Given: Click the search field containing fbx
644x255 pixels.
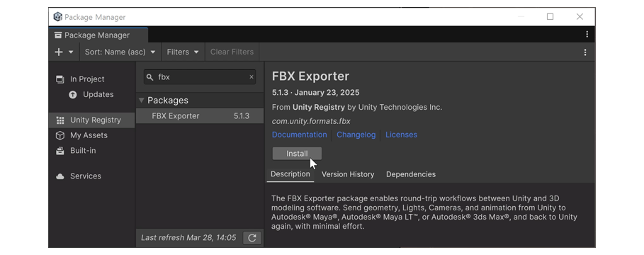Looking at the screenshot, I should (x=200, y=77).
